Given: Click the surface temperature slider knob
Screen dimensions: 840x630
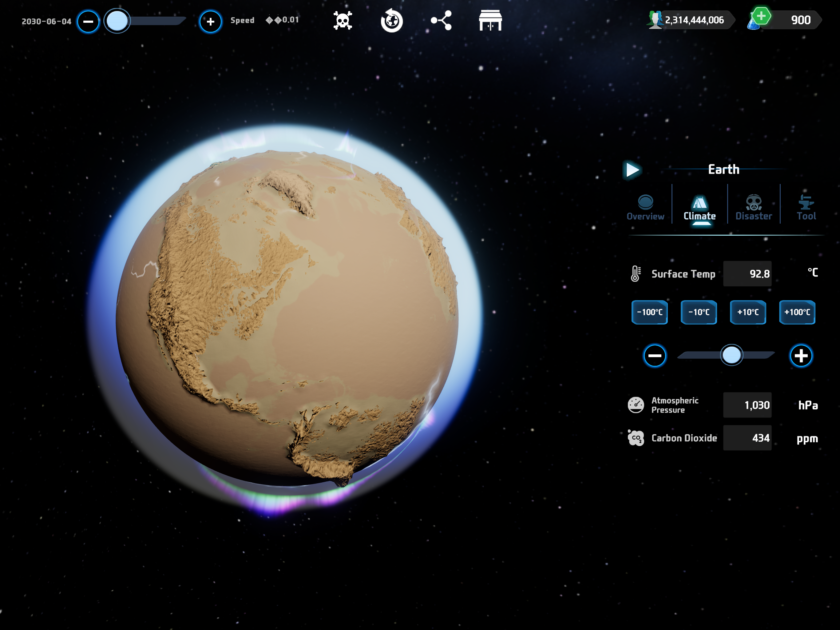Looking at the screenshot, I should pos(731,355).
